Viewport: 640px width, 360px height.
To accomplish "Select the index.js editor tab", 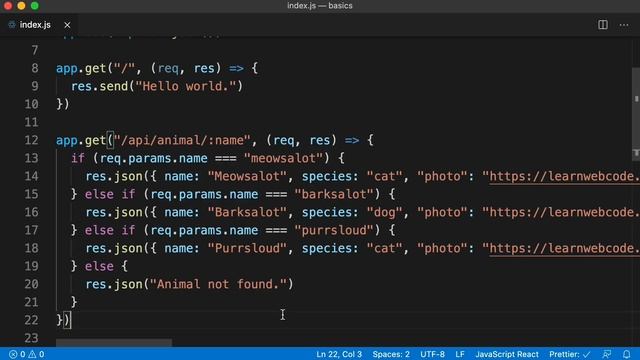I will [40, 25].
